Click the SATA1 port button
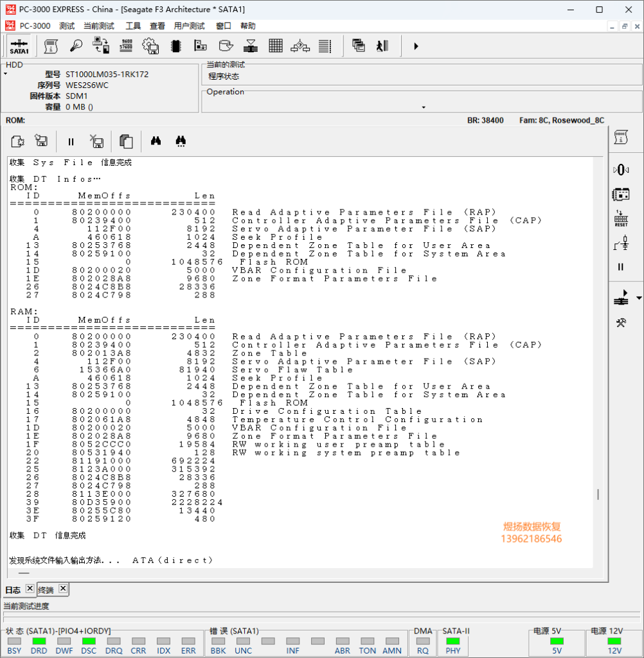 pyautogui.click(x=19, y=46)
